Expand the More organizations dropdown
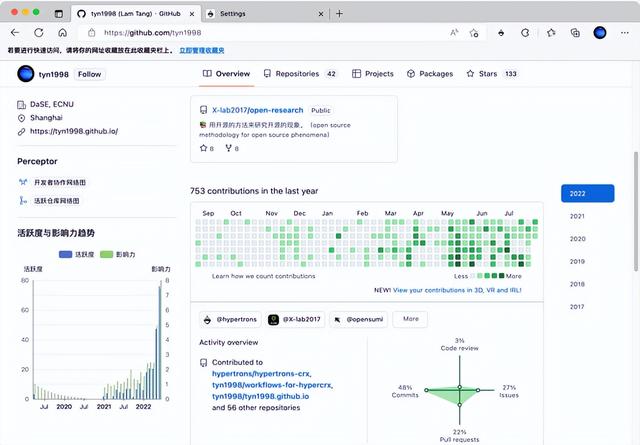This screenshot has height=445, width=640. tap(409, 318)
